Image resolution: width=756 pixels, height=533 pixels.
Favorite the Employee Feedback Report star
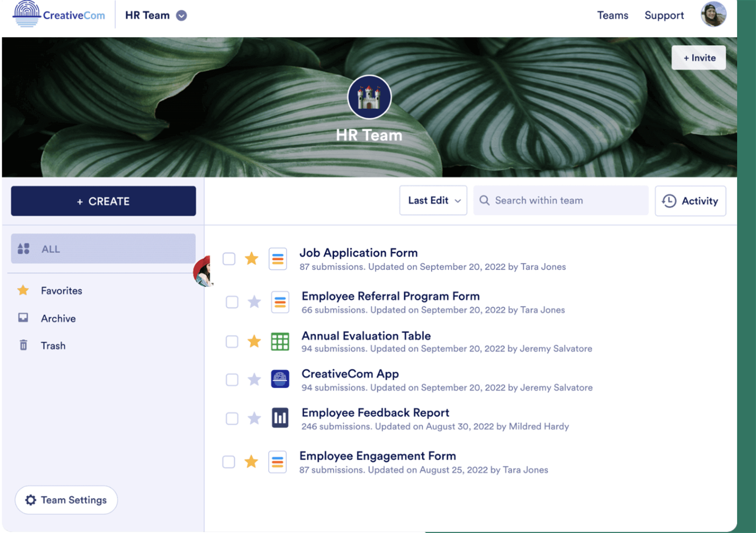pyautogui.click(x=254, y=417)
